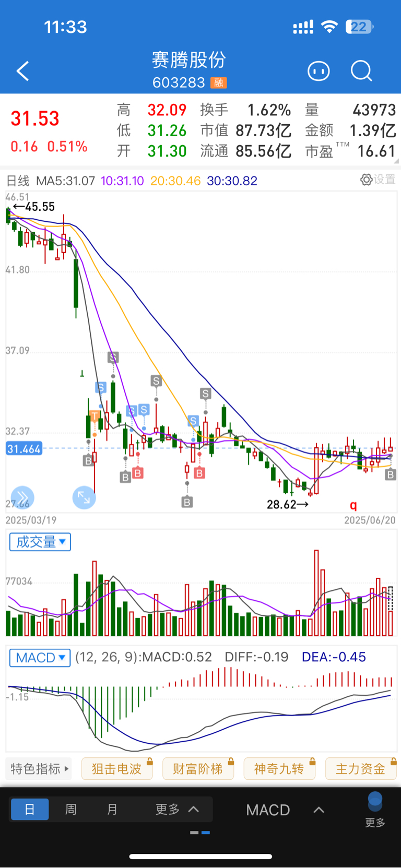Tap the red q marker on chart

pyautogui.click(x=353, y=505)
